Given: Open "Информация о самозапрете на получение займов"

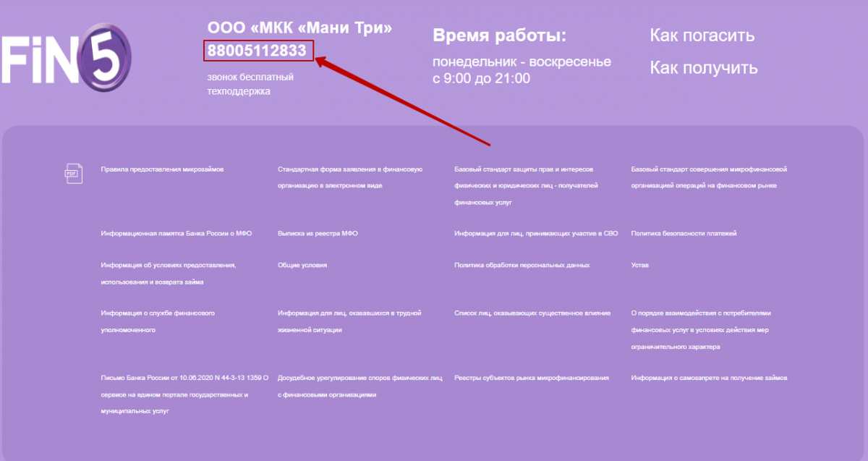Looking at the screenshot, I should (x=709, y=378).
